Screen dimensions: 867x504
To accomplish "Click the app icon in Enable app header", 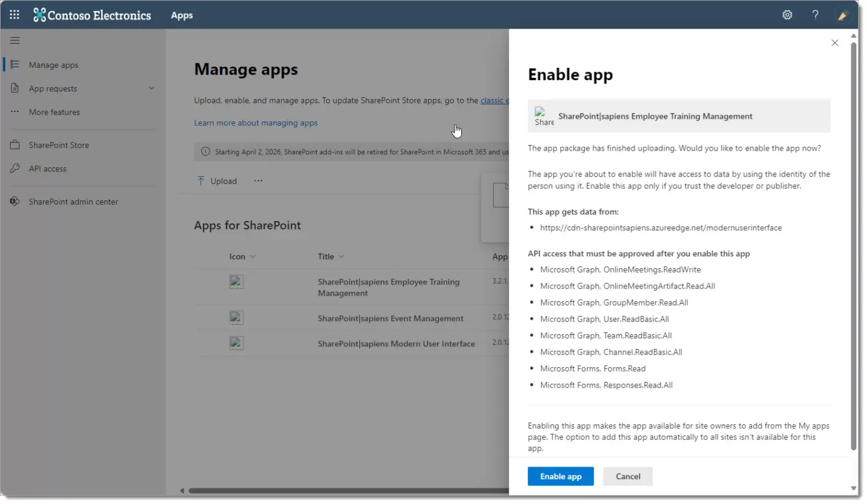I will (544, 116).
